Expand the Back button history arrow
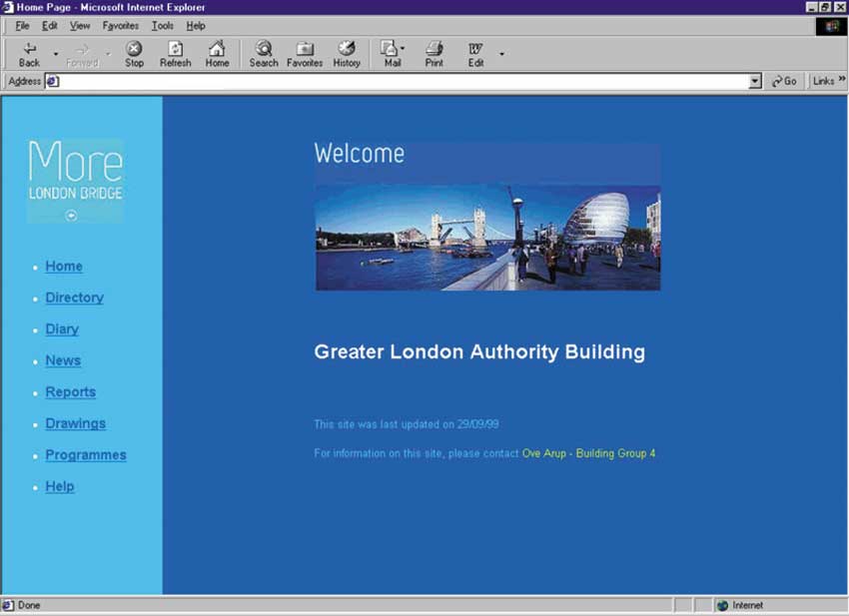The width and height of the screenshot is (849, 616). tap(56, 54)
